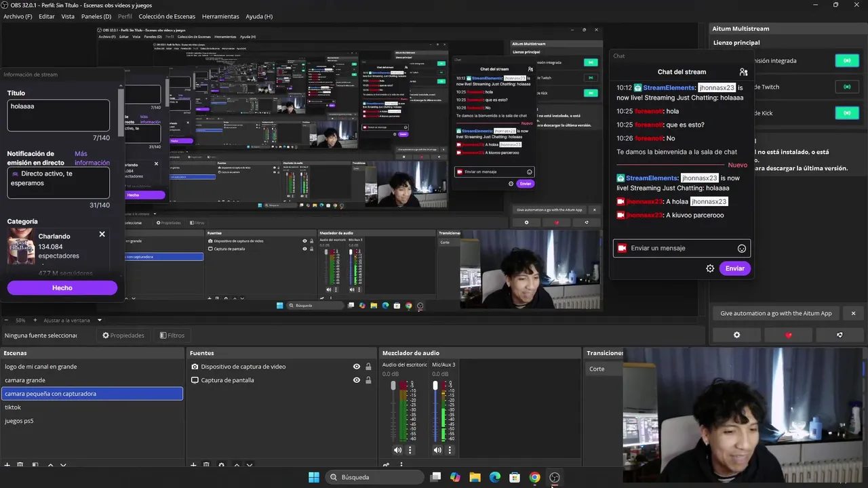Open the Más información link
The height and width of the screenshot is (488, 868).
pos(92,158)
